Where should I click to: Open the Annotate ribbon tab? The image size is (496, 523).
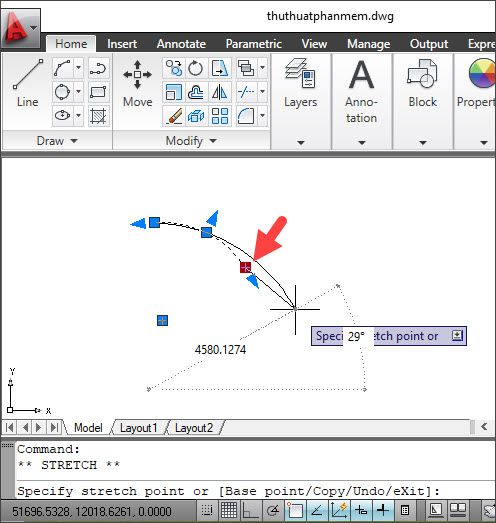coord(181,44)
